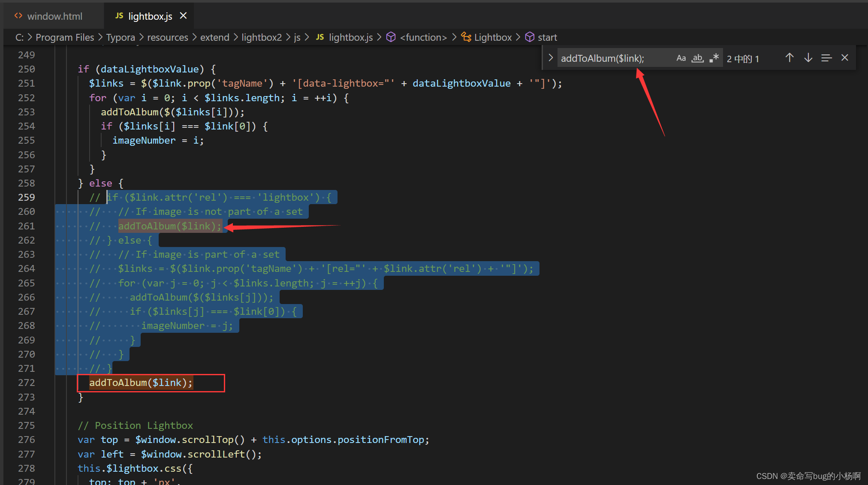Toggle Use Regular Expression option

coord(714,58)
